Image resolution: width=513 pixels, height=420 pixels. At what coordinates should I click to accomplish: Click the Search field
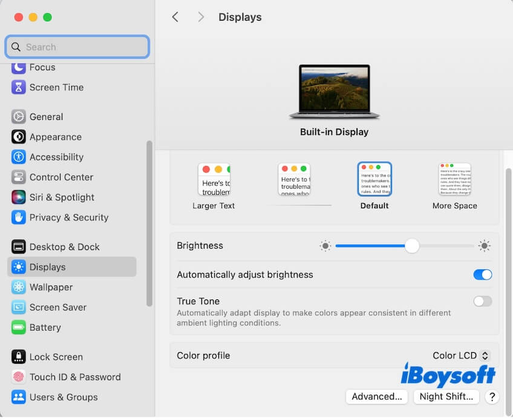pyautogui.click(x=77, y=47)
